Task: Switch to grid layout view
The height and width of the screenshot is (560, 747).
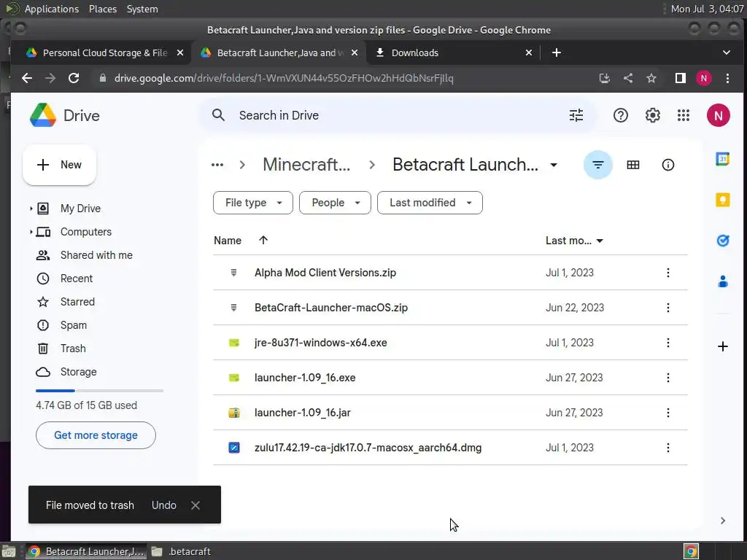Action: point(632,165)
